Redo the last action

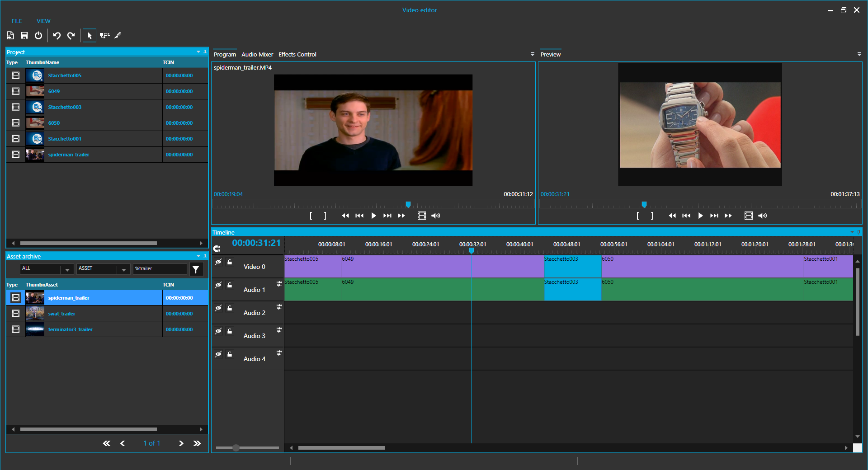point(71,35)
